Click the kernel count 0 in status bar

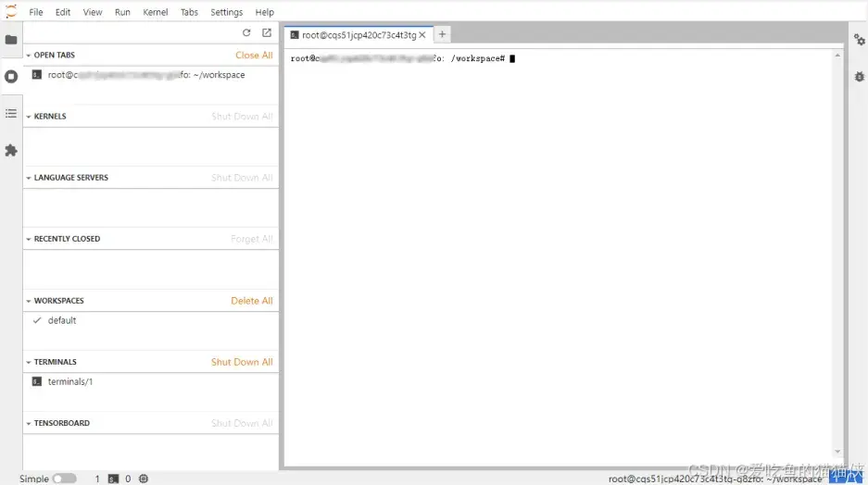pyautogui.click(x=128, y=479)
